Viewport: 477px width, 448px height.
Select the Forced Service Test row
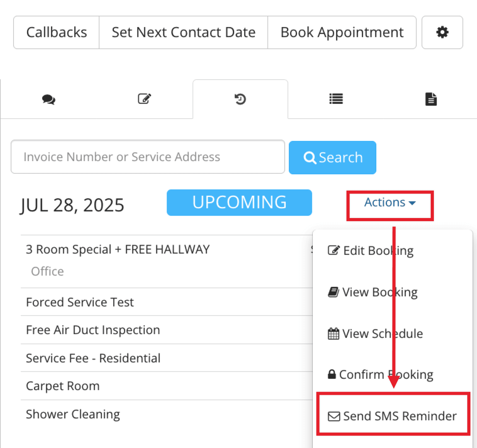coord(167,302)
